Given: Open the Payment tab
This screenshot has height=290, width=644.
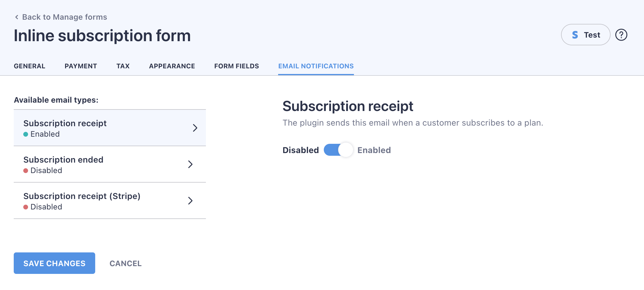Looking at the screenshot, I should pyautogui.click(x=81, y=66).
